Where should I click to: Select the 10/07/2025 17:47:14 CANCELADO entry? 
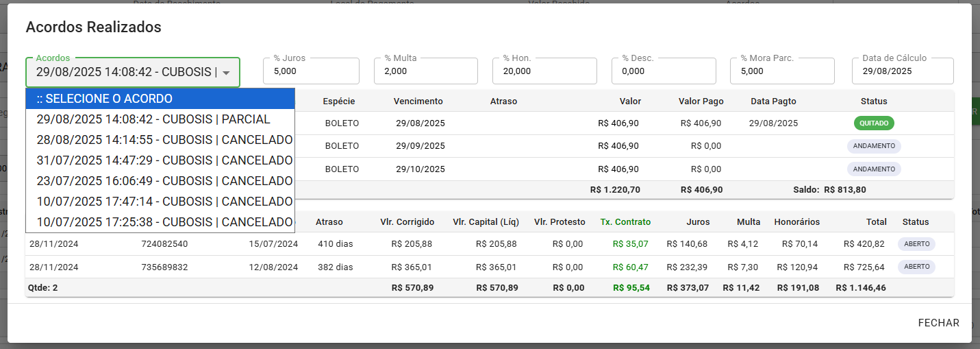[160, 202]
